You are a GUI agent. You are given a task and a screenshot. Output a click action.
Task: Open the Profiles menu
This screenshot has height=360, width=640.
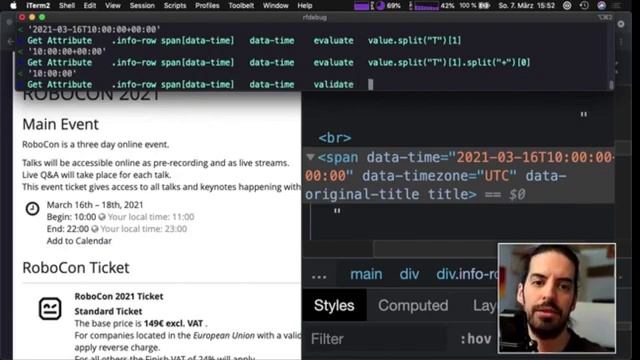tap(207, 6)
